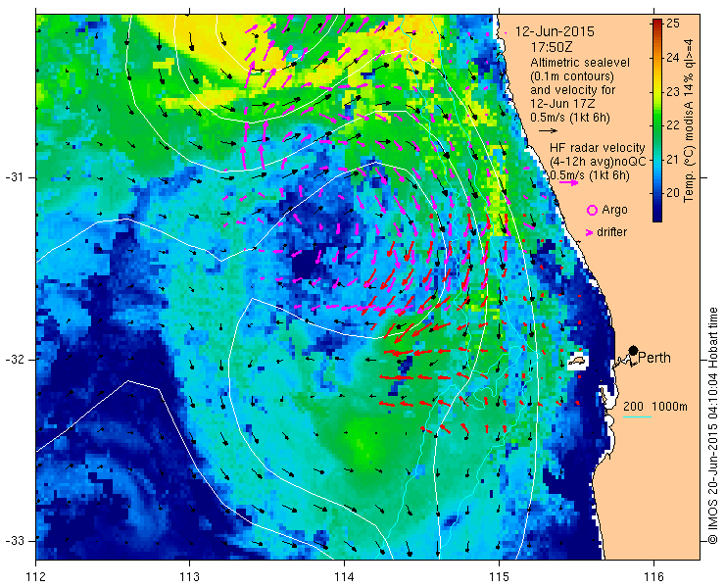725x588 pixels.
Task: Click the '(0.1m contours)' legend line
Action: pos(572,75)
